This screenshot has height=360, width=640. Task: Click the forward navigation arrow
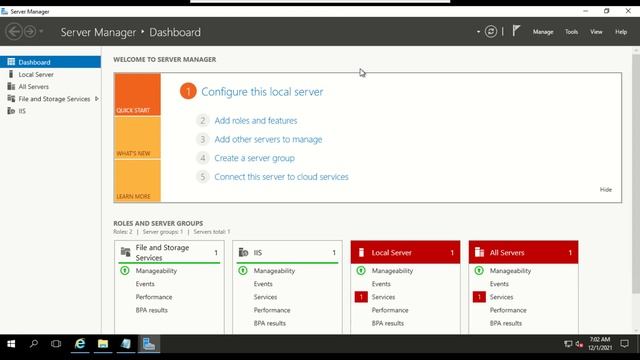pos(30,31)
